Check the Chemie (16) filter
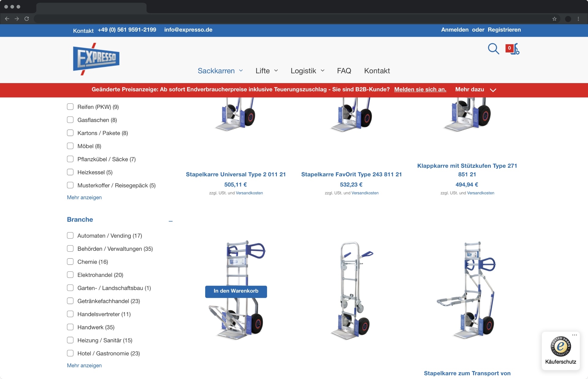 (70, 262)
